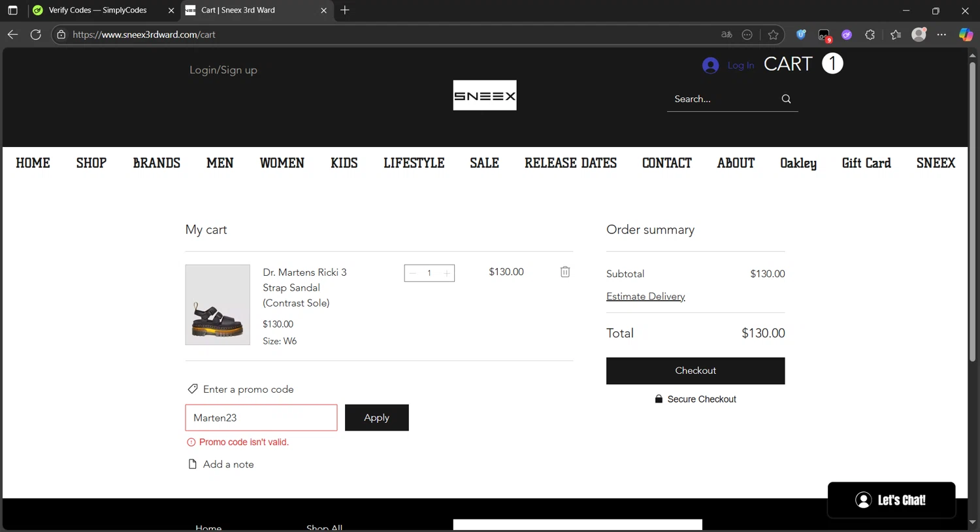Viewport: 980px width, 532px height.
Task: Click the cart count badge
Action: tap(832, 63)
